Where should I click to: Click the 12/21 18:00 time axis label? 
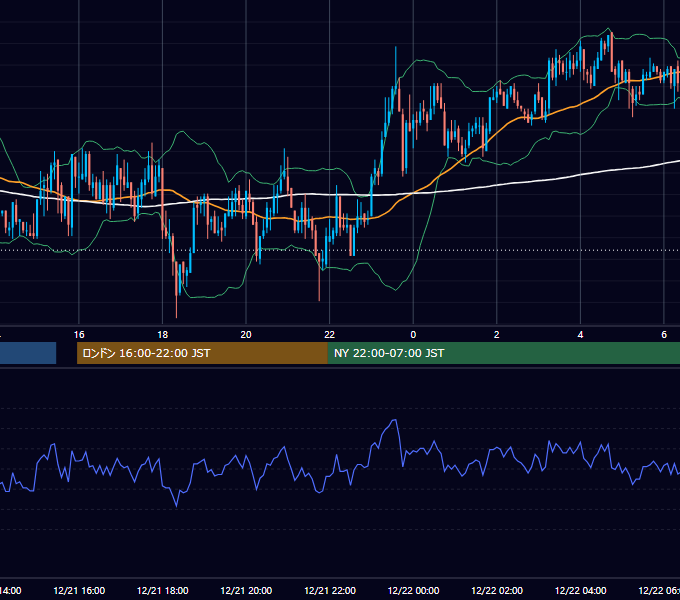pos(163,590)
